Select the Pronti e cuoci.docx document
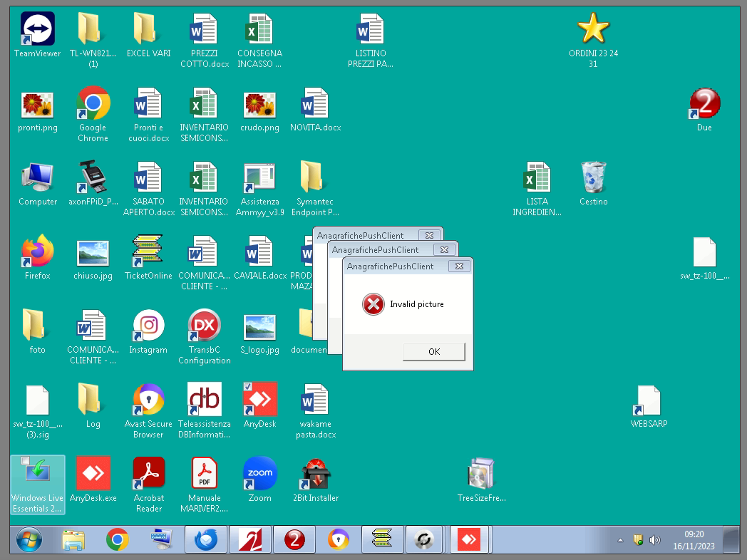 [149, 115]
